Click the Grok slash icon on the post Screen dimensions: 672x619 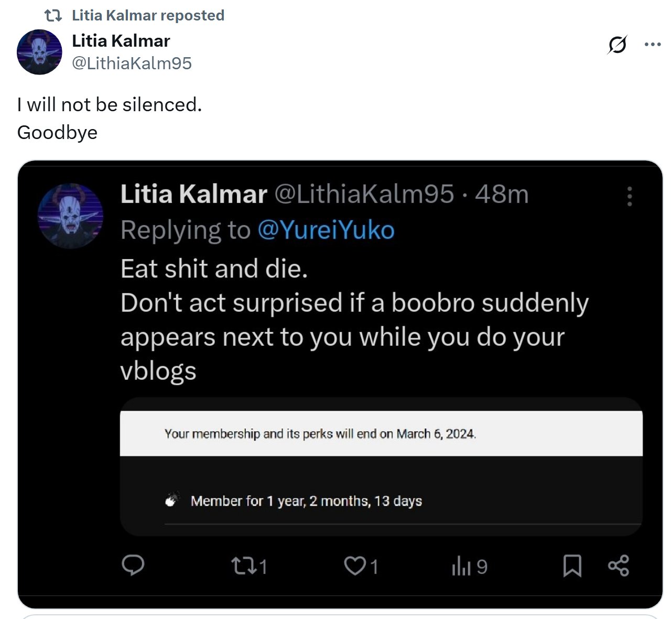pyautogui.click(x=617, y=45)
